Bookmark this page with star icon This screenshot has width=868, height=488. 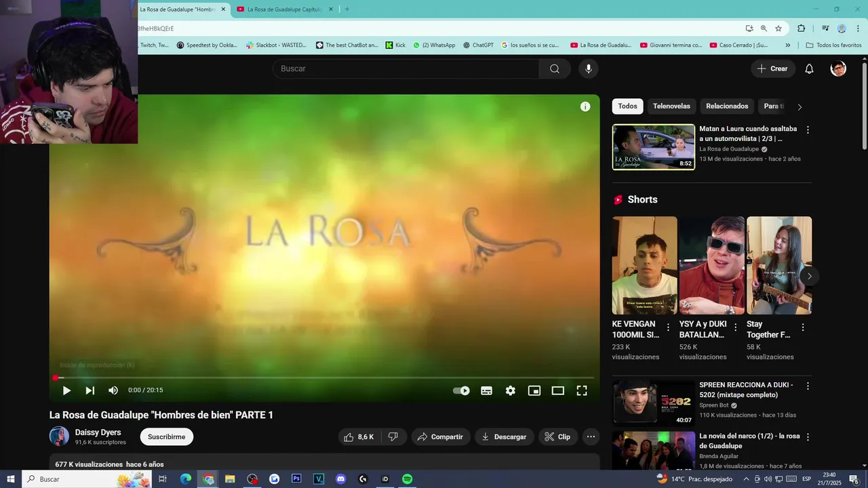click(x=778, y=28)
